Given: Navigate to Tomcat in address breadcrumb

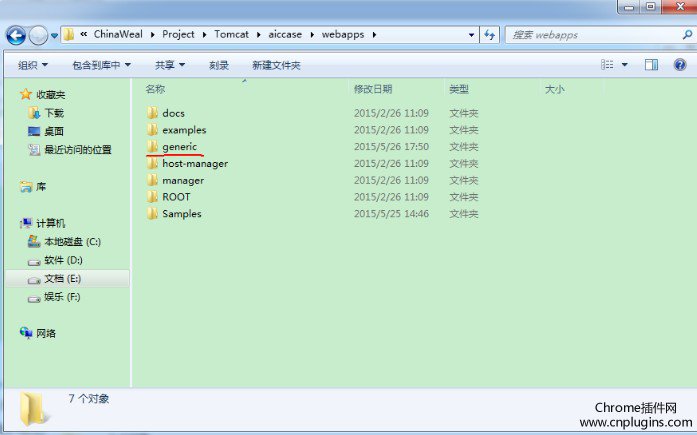Looking at the screenshot, I should [232, 35].
